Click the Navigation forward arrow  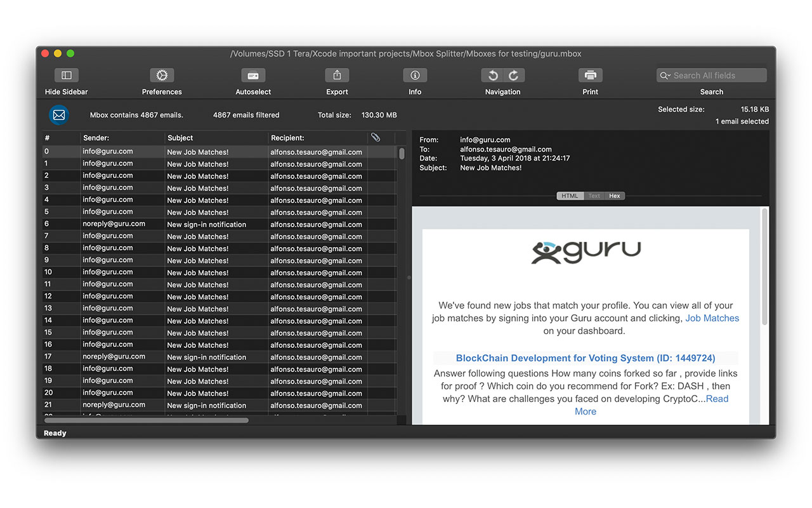(x=514, y=75)
